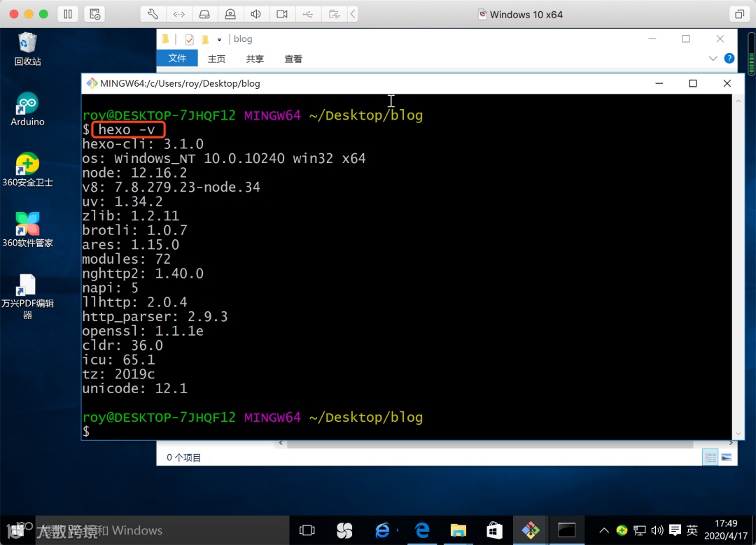
Task: Open the swirl browser icon on taskbar
Action: 344,530
